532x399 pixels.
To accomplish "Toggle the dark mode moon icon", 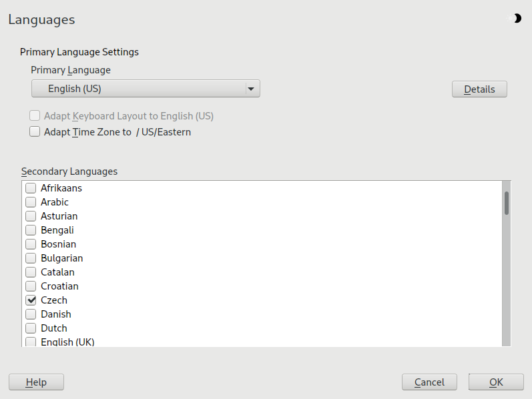I will [517, 19].
